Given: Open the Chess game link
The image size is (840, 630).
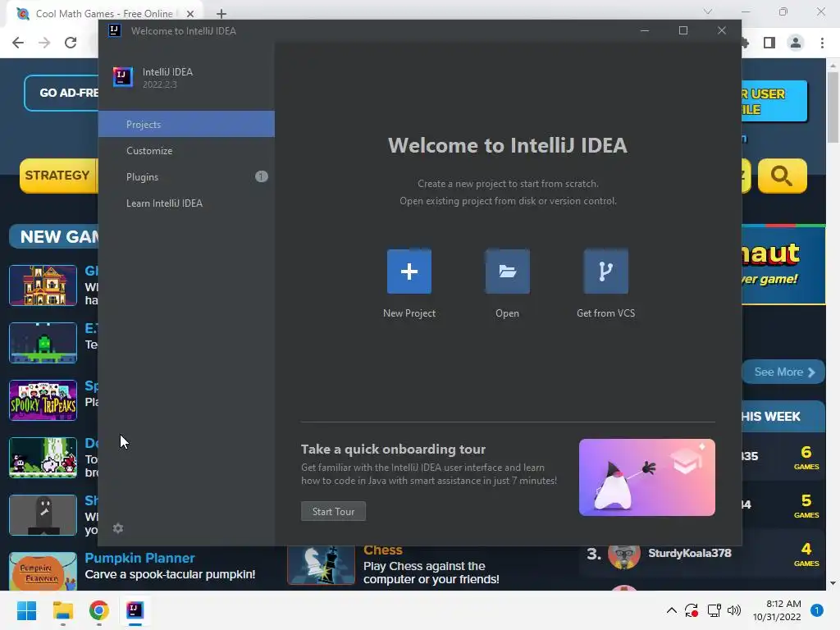Looking at the screenshot, I should point(383,550).
